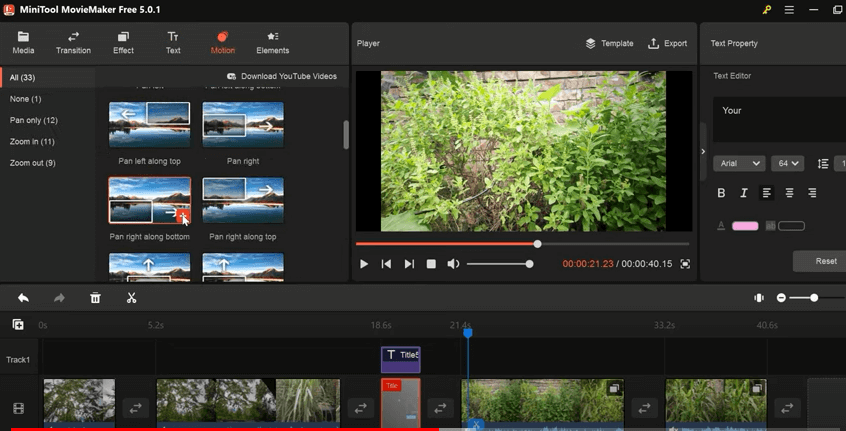Toggle italic text formatting

click(x=744, y=193)
